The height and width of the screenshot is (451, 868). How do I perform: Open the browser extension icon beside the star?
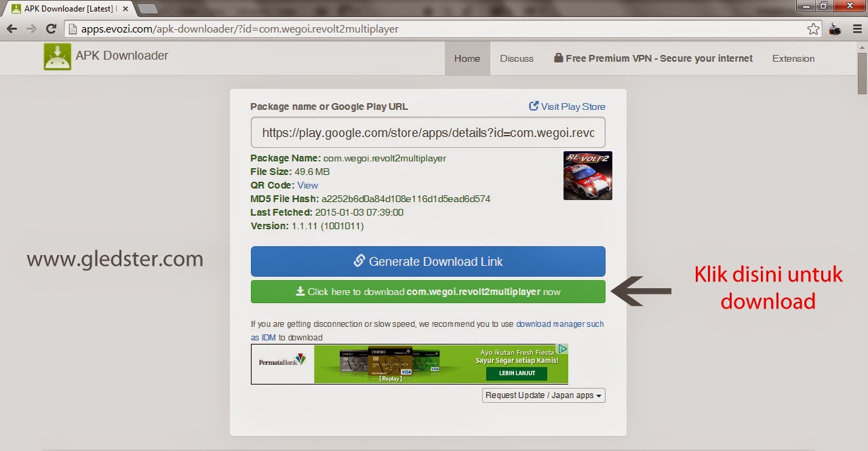[835, 29]
